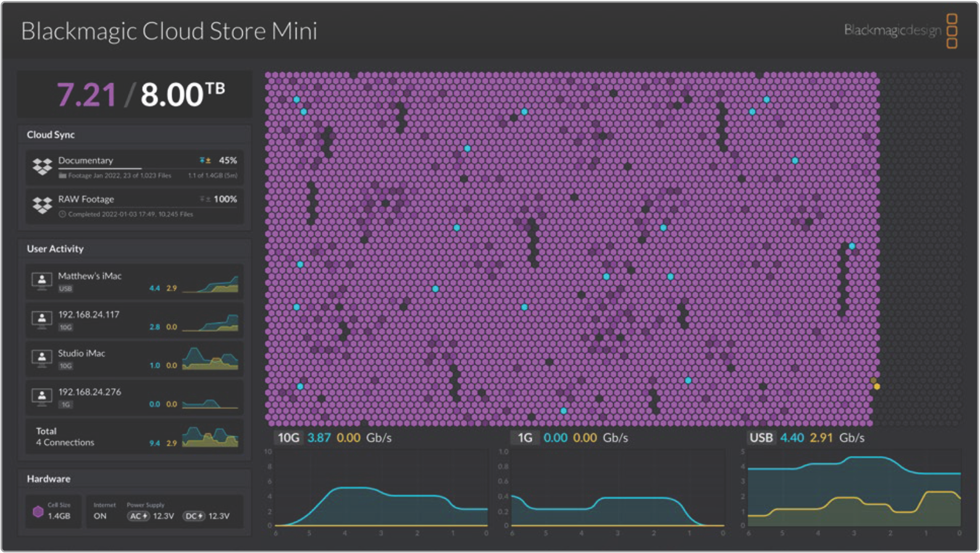The height and width of the screenshot is (553, 980).
Task: Click the Hardware heading
Action: tap(48, 479)
